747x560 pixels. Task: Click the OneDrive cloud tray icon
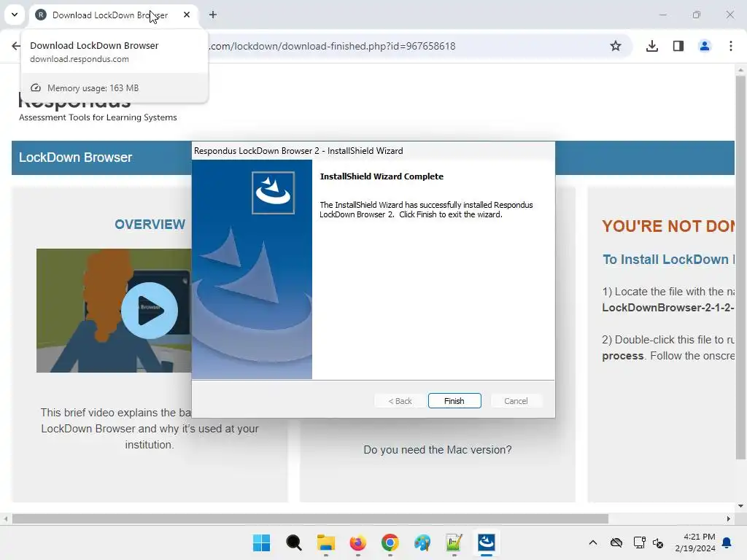(616, 542)
